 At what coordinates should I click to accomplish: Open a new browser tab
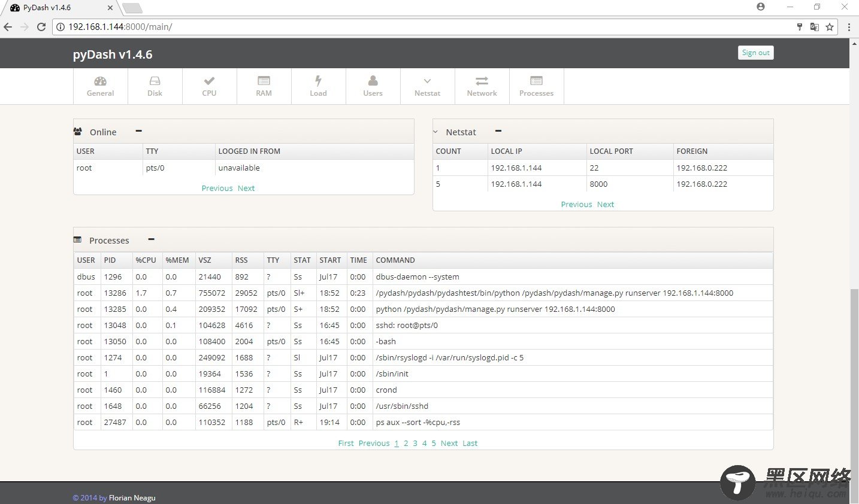pos(132,8)
